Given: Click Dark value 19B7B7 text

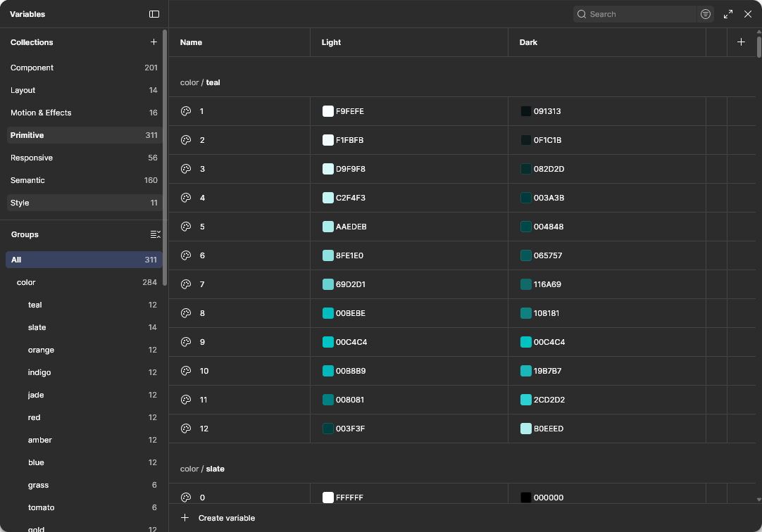Looking at the screenshot, I should coord(547,371).
